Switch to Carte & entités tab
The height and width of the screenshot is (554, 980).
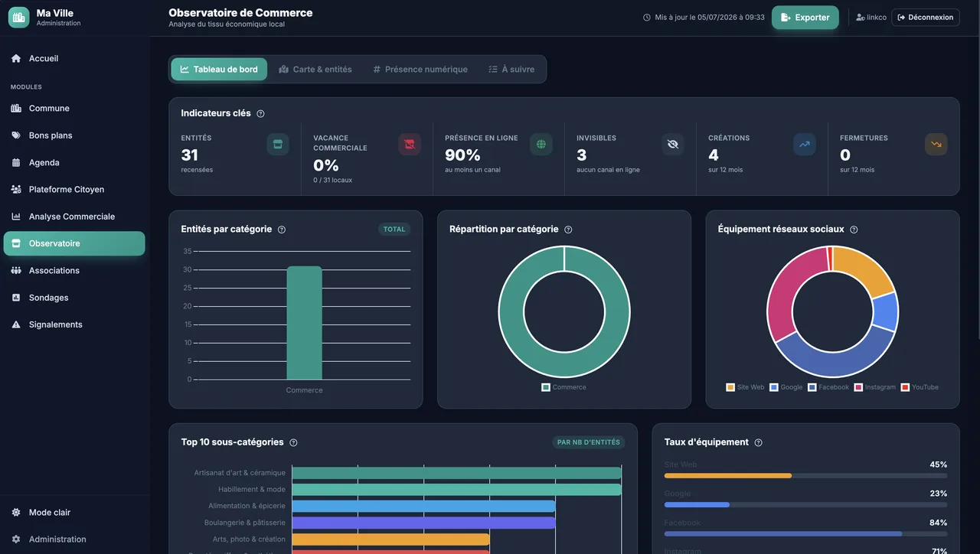315,69
